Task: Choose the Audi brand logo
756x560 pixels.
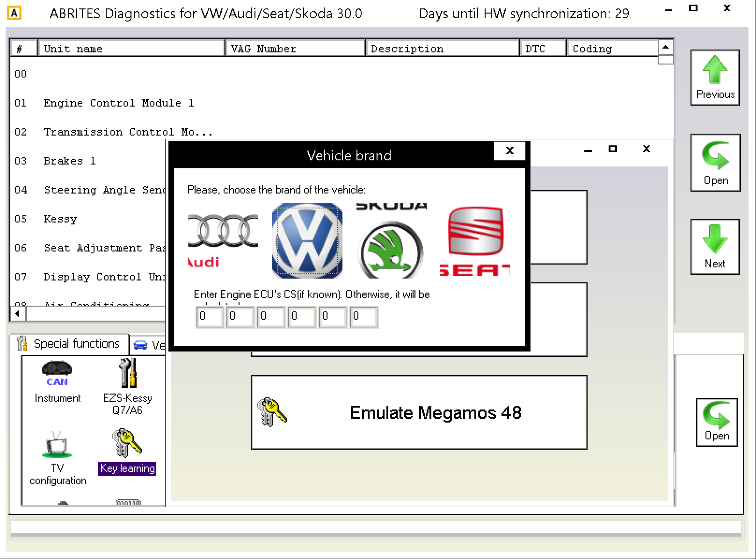Action: click(223, 240)
